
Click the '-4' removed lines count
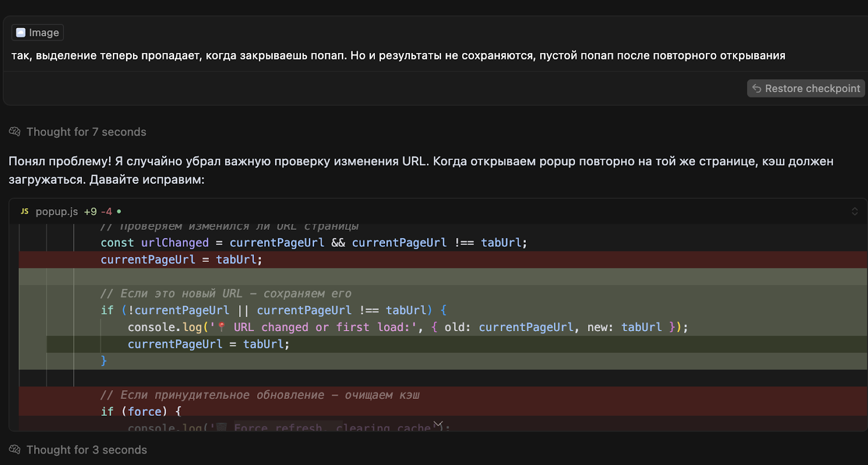106,211
